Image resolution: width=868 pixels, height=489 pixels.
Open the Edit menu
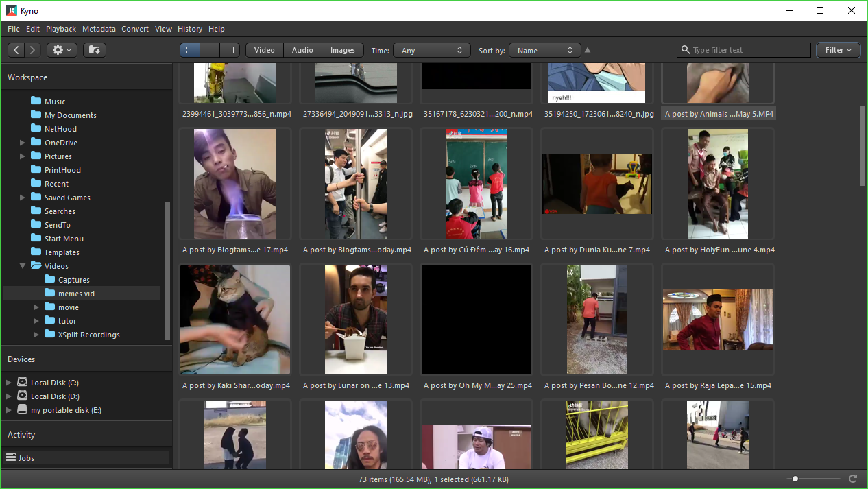pos(33,29)
